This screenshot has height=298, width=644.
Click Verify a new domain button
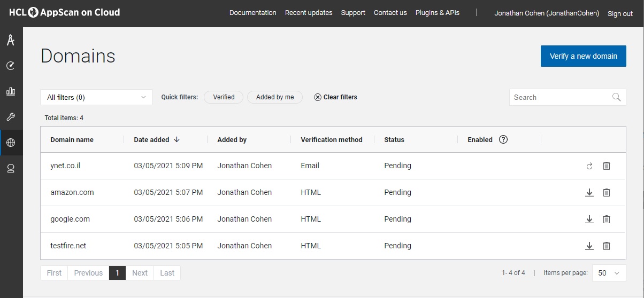click(x=584, y=56)
